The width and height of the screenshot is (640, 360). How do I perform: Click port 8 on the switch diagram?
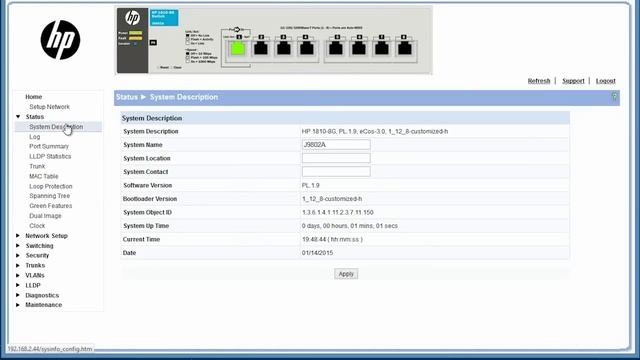point(404,49)
